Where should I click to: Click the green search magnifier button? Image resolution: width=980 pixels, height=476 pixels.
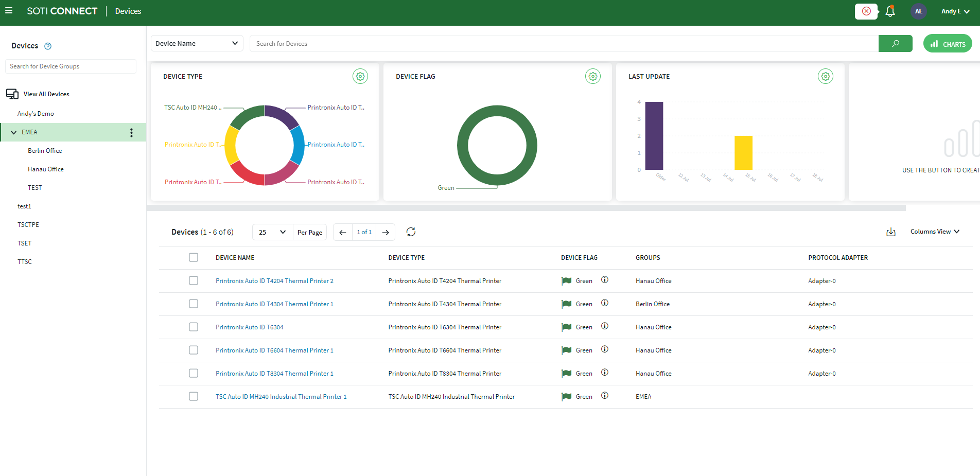pos(895,44)
